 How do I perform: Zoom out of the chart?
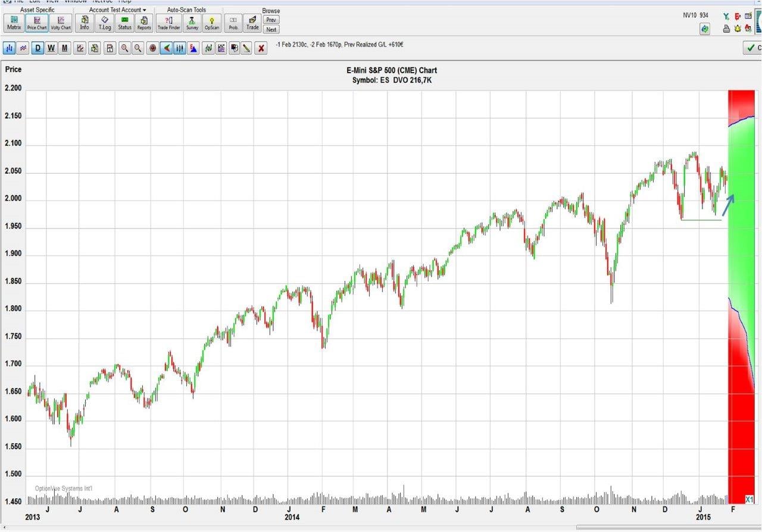click(138, 48)
